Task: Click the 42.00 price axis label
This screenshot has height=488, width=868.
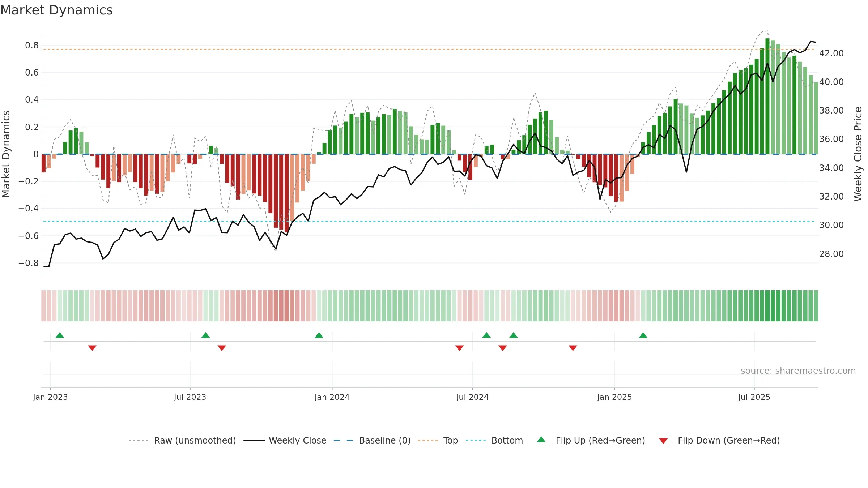Action: click(x=831, y=53)
